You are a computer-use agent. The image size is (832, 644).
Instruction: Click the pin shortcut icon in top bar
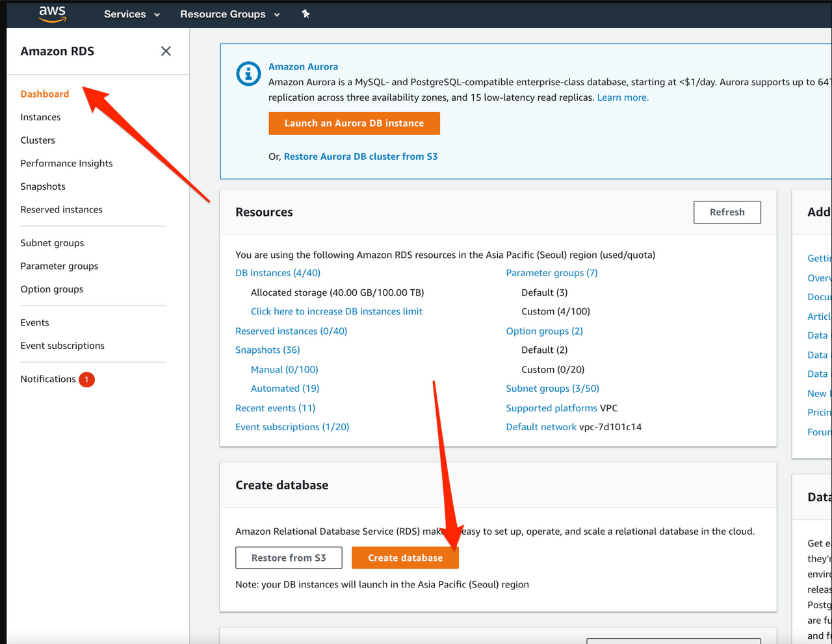tap(305, 14)
